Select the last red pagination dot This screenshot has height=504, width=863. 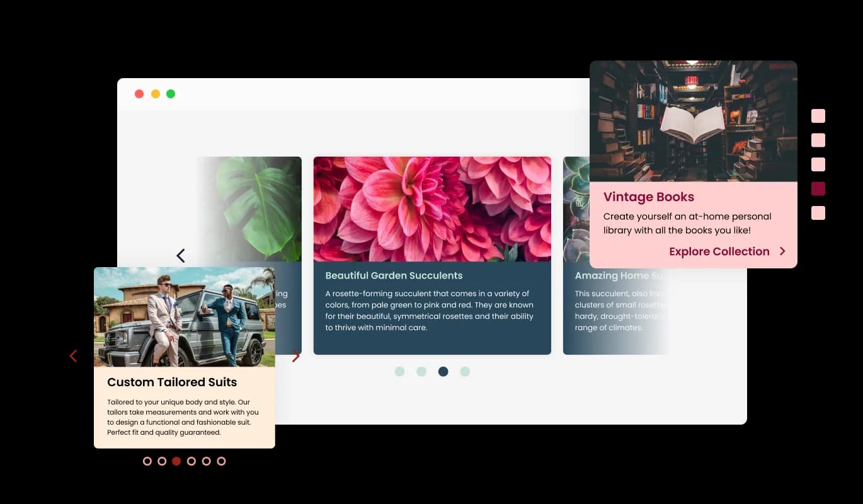pyautogui.click(x=221, y=461)
